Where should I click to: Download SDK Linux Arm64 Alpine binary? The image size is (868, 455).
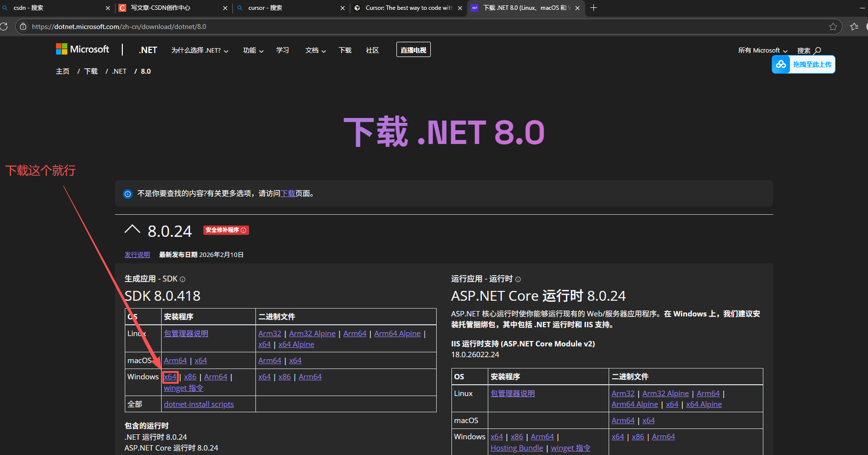[x=397, y=334]
